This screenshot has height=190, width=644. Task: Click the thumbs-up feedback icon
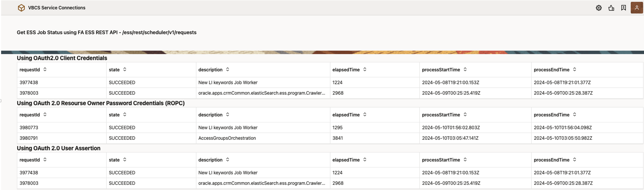coord(611,8)
